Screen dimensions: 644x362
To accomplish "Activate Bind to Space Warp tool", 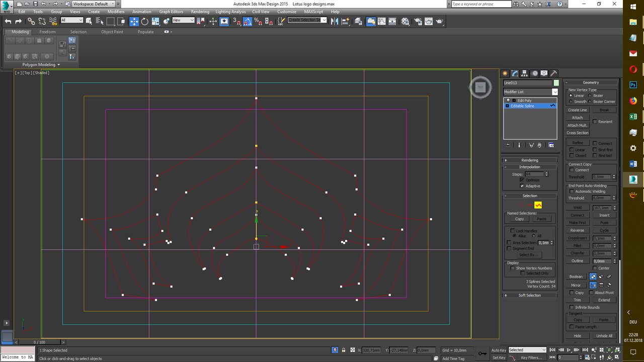I will [53, 21].
